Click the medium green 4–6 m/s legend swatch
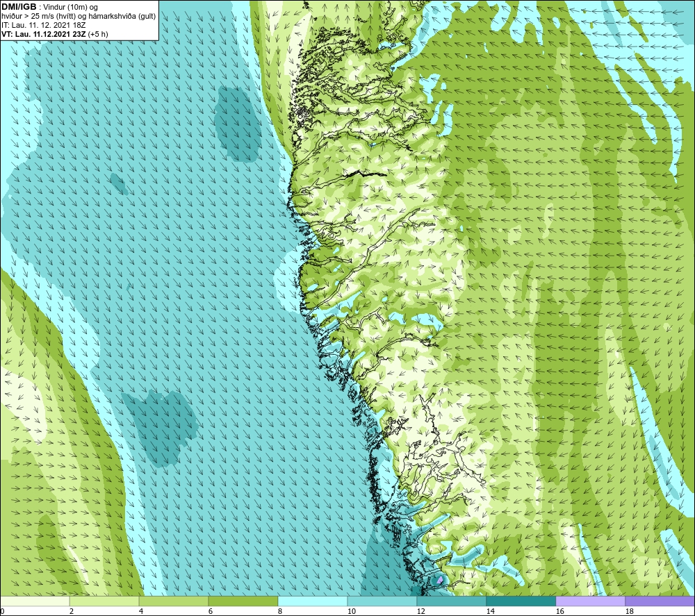The image size is (695, 616). point(174,601)
